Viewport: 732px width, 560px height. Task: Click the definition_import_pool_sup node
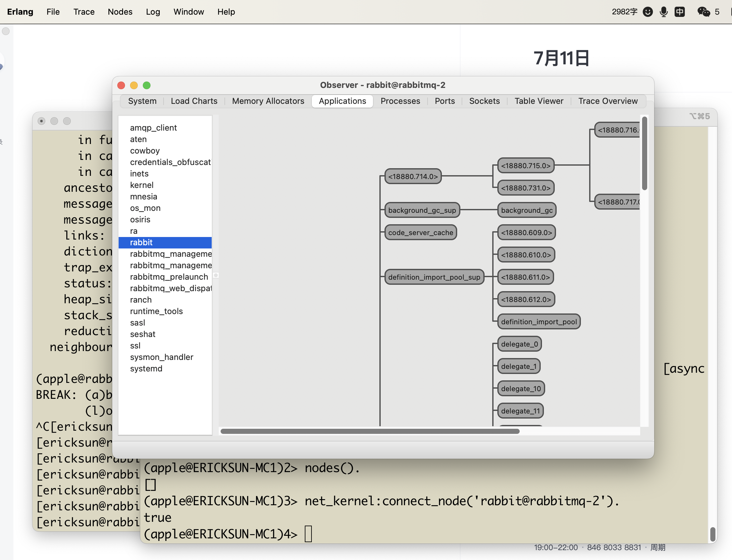point(434,277)
